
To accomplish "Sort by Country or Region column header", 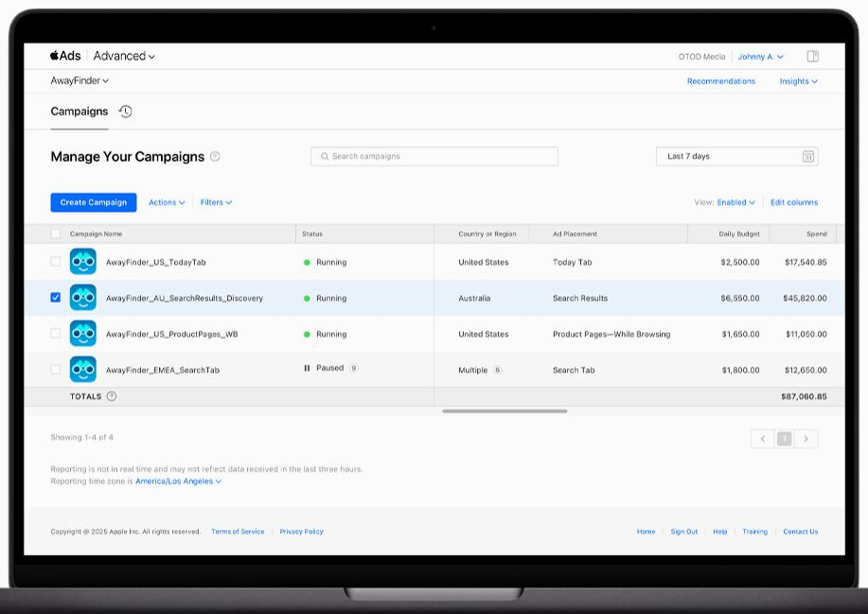I will (x=487, y=234).
